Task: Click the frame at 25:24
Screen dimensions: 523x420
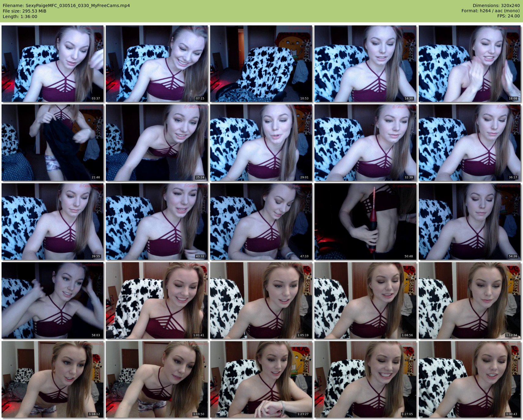Action: [x=157, y=143]
